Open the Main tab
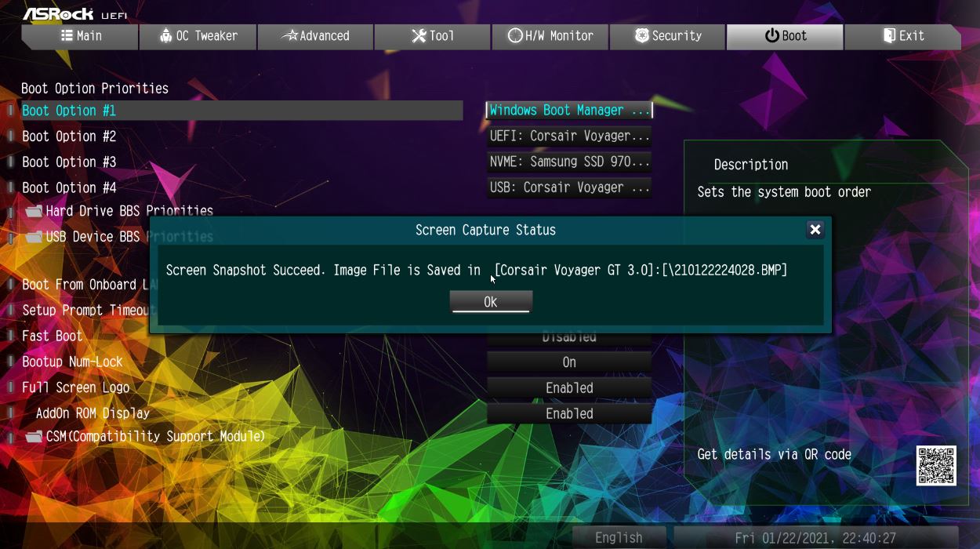 tap(80, 36)
